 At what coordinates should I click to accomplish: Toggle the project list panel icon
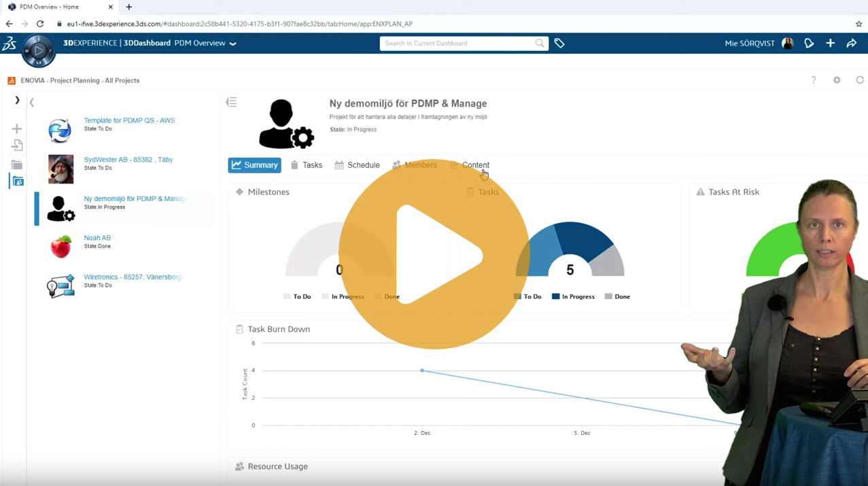pos(232,103)
